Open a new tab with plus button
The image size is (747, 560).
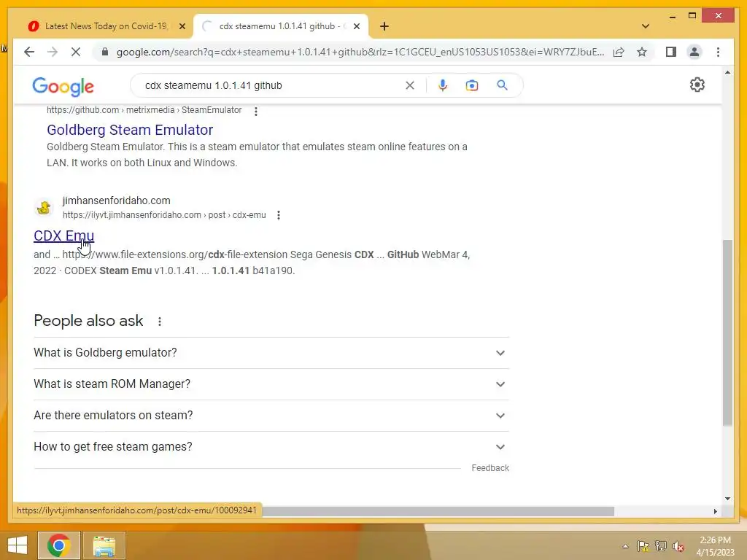384,26
